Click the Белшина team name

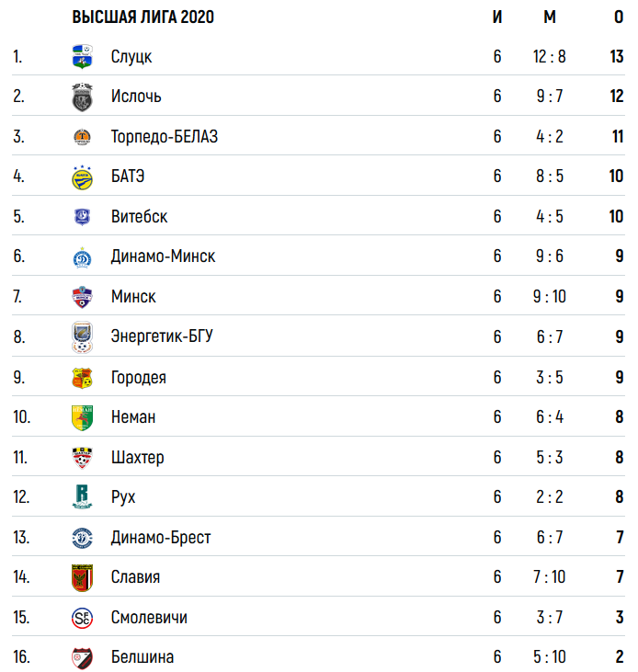[x=142, y=657]
